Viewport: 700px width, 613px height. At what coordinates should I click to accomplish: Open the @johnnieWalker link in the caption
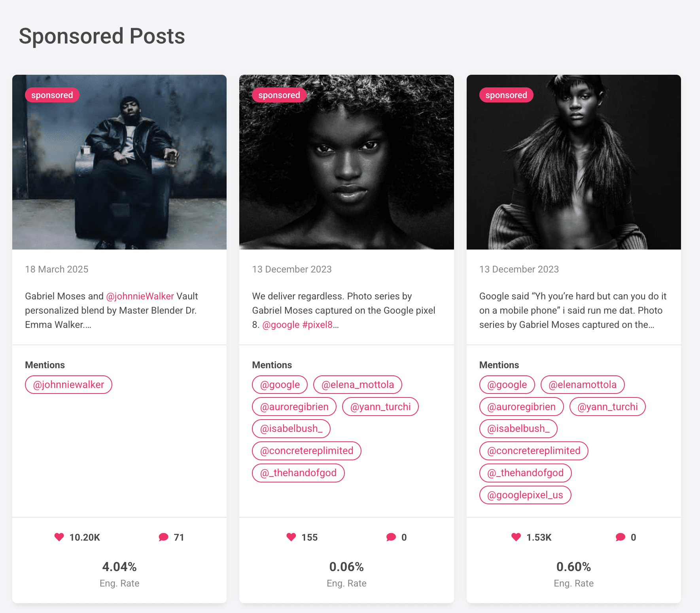[140, 296]
